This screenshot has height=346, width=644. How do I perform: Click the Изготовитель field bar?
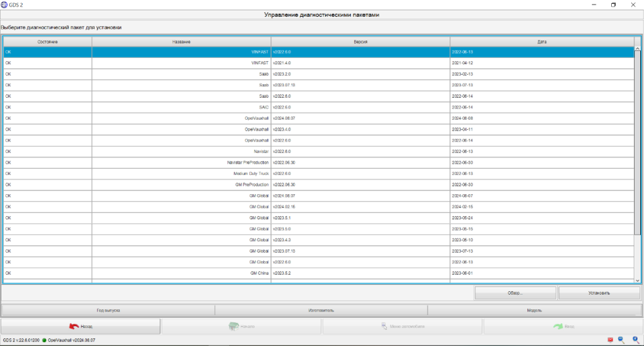pos(321,311)
